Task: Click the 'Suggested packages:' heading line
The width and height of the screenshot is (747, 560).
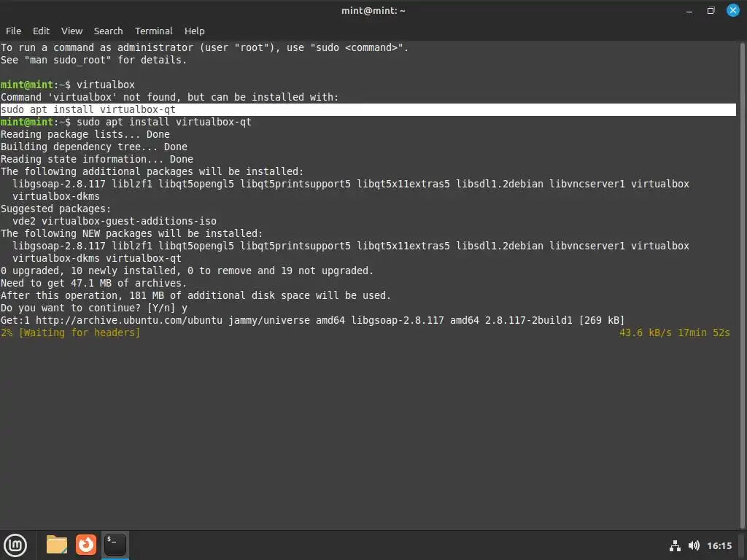Action: pyautogui.click(x=55, y=209)
